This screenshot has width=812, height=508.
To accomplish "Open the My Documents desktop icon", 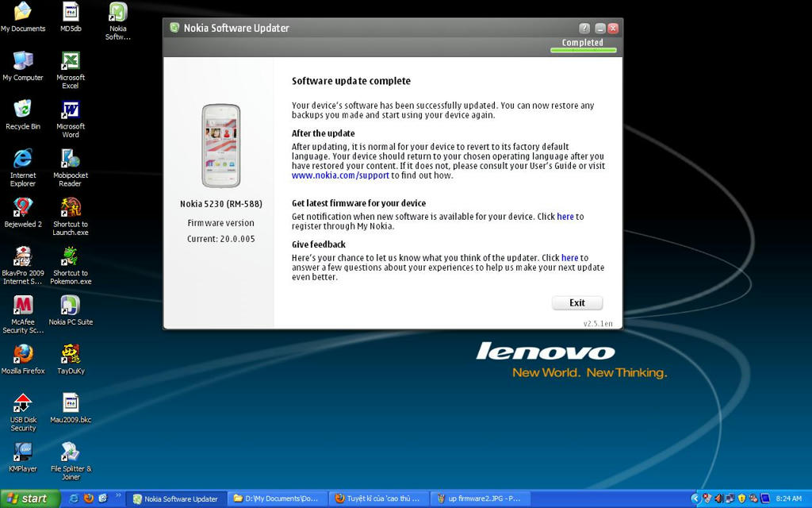I will point(23,17).
